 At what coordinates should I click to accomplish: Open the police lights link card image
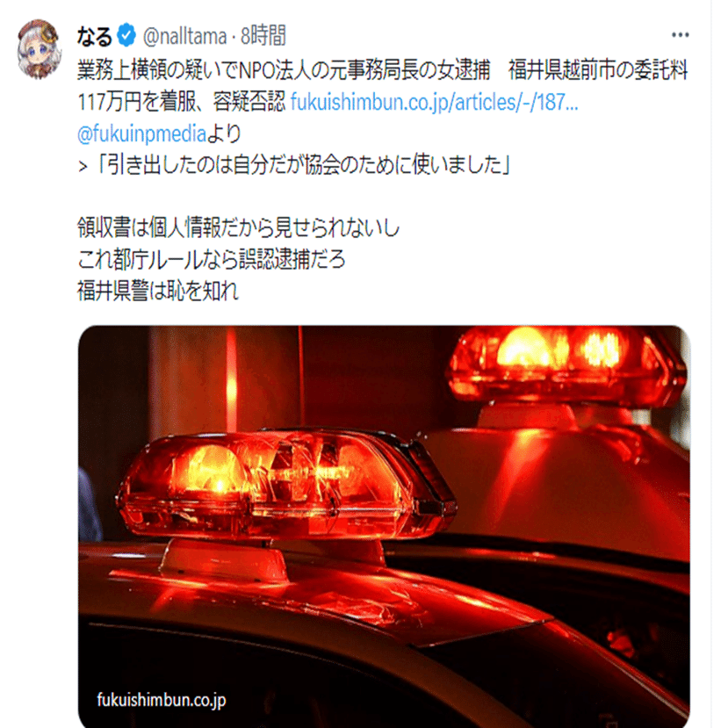tap(384, 527)
